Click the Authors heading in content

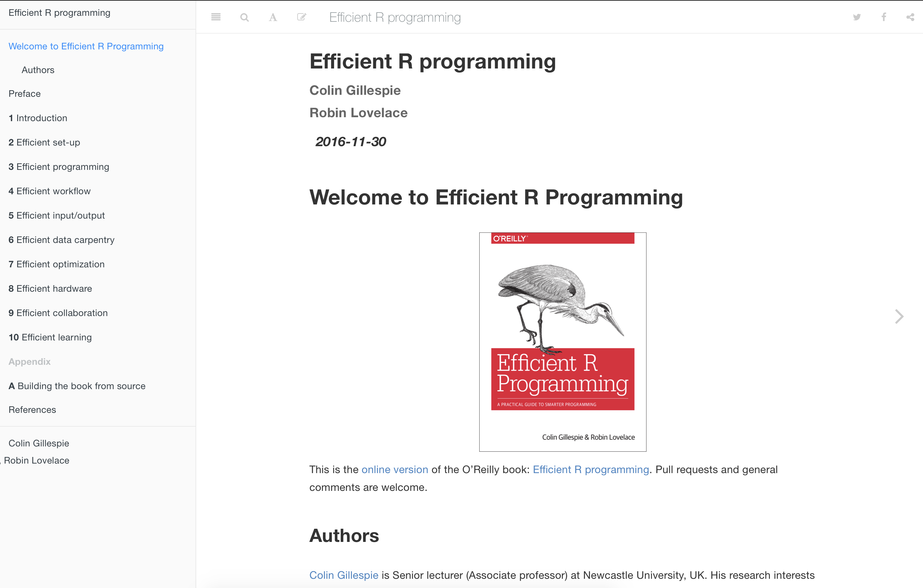tap(344, 535)
